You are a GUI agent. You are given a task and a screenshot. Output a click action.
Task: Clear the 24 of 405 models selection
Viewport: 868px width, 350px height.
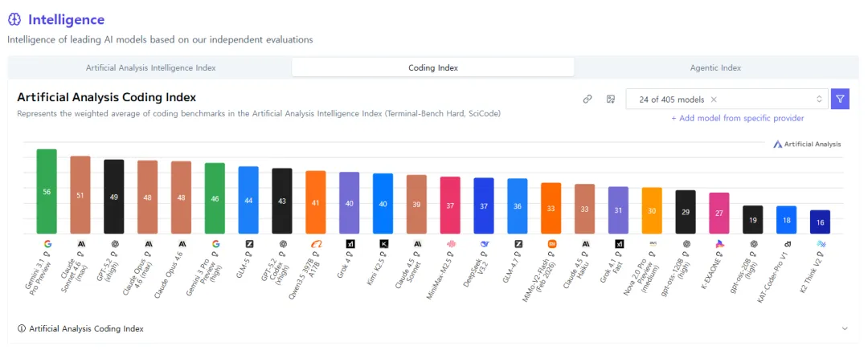coord(714,100)
